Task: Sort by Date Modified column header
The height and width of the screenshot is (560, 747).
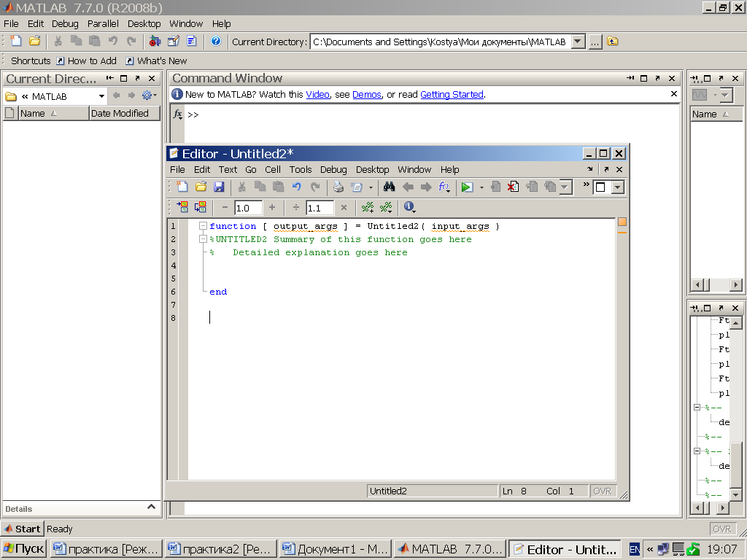Action: click(x=125, y=113)
